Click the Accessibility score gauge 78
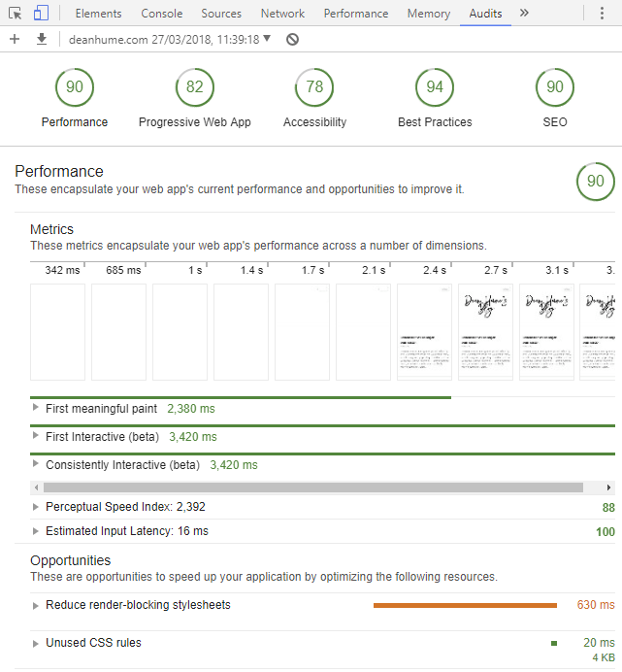 (x=314, y=87)
